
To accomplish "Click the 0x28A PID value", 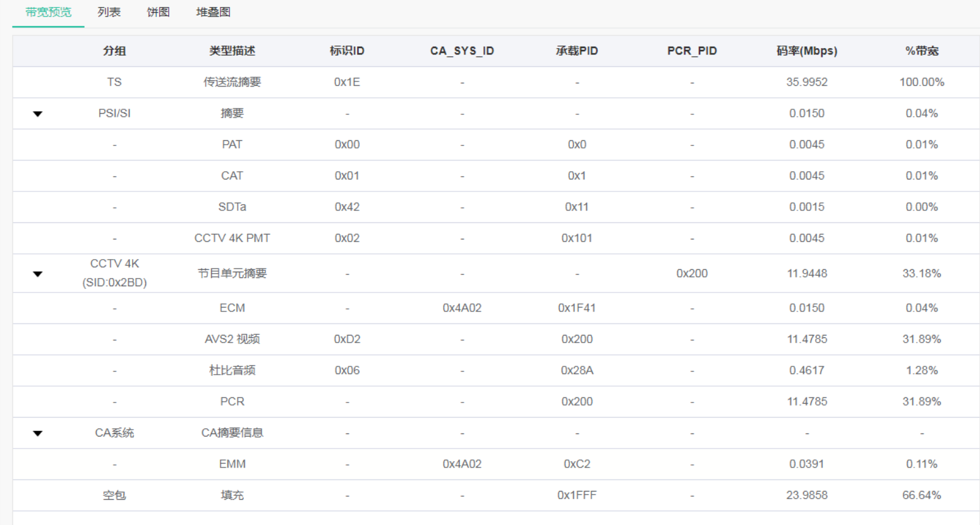I will click(x=577, y=370).
